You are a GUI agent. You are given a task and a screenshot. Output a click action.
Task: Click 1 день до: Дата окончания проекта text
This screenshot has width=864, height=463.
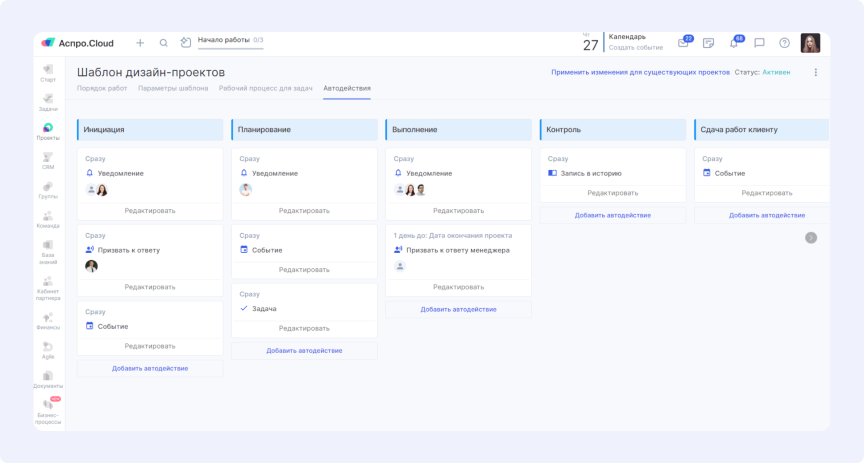pos(453,235)
